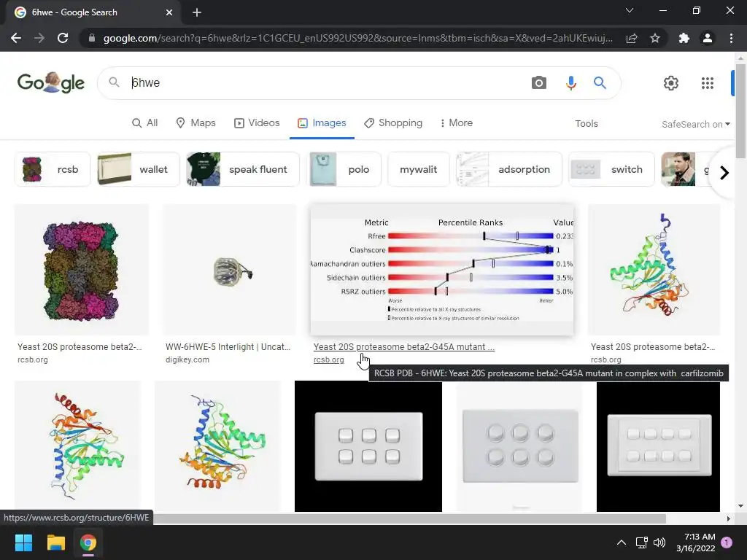
Task: Open Google quick settings gear
Action: click(671, 83)
